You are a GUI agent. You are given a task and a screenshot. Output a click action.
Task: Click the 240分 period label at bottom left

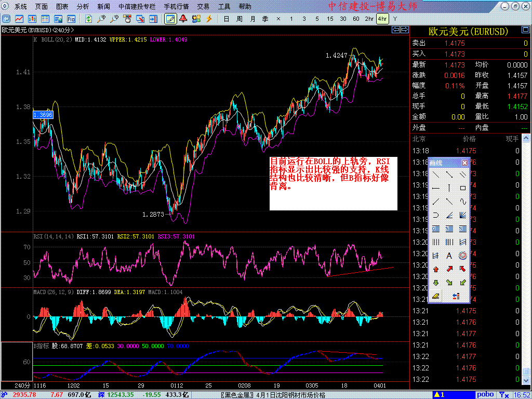click(x=22, y=386)
